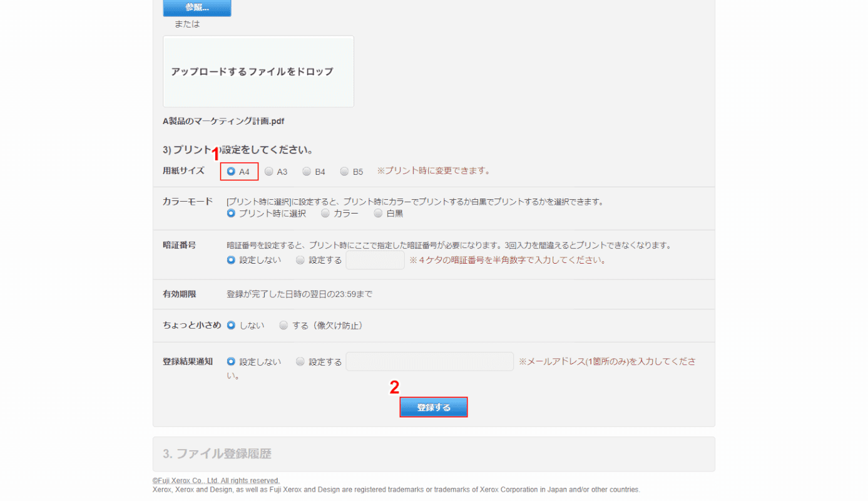The height and width of the screenshot is (501, 868).
Task: Click the 参照... browse button
Action: tap(197, 8)
